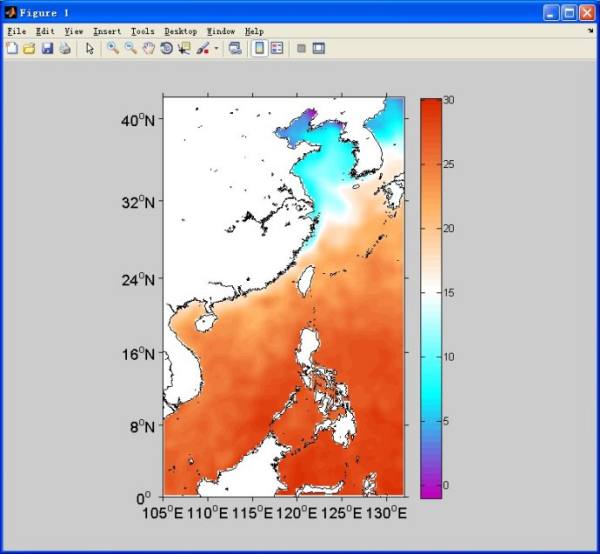Toggle the Insert Colorbar button

coord(259,48)
